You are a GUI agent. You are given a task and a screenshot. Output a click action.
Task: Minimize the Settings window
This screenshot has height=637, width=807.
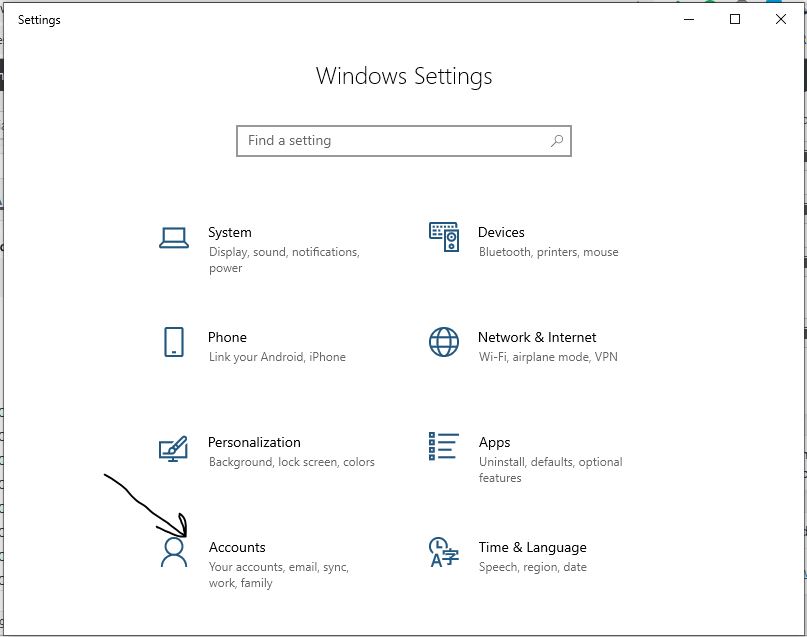(687, 19)
